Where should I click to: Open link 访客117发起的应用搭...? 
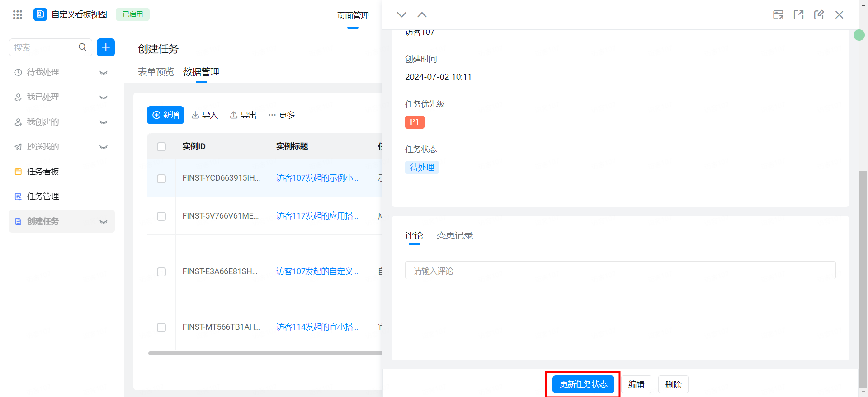point(317,216)
